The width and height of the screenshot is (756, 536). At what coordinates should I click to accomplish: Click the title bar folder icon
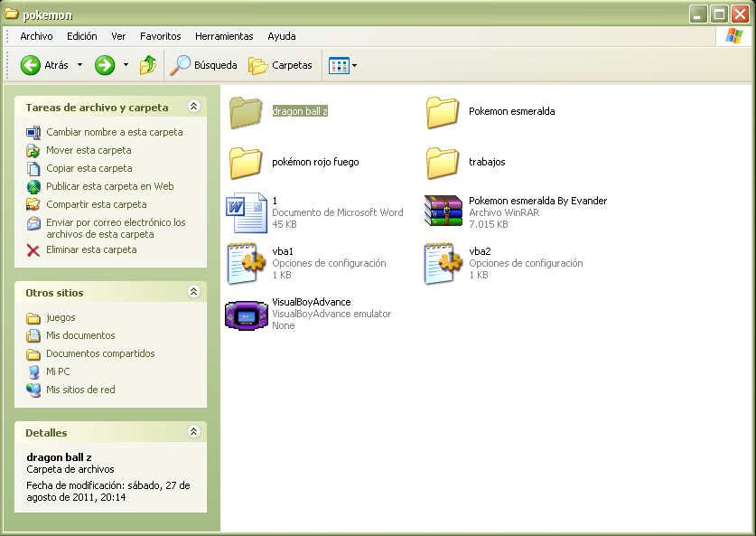click(x=12, y=14)
